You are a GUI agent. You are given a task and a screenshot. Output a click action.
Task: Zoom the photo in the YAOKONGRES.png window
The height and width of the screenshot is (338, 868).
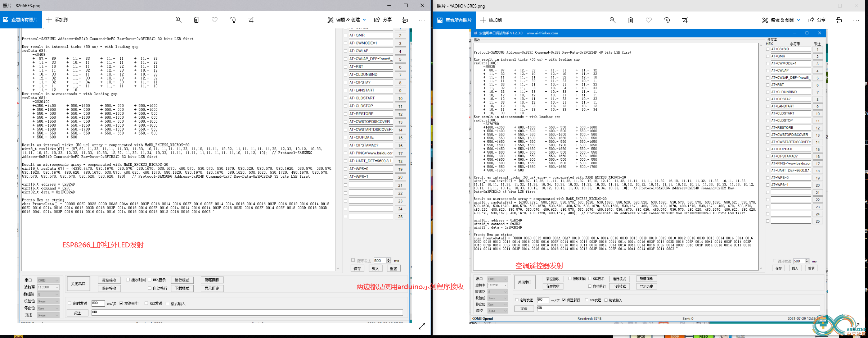612,20
